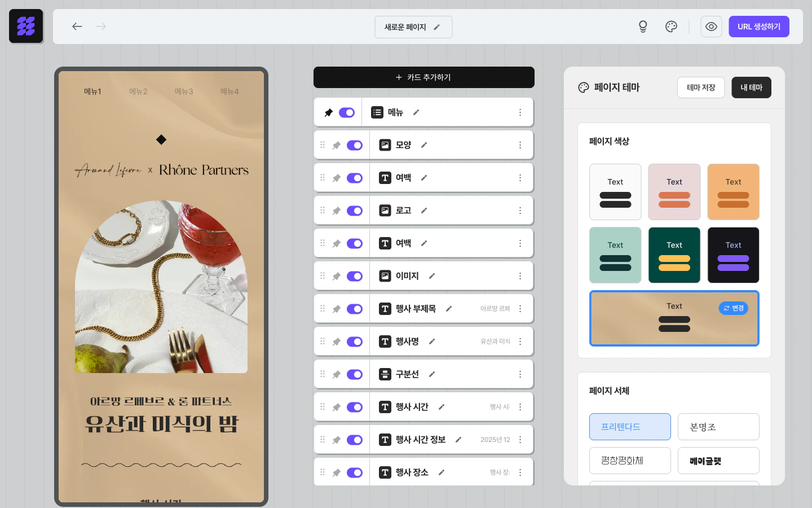The image size is (812, 508).
Task: Disable the 모양 card toggle
Action: (355, 145)
